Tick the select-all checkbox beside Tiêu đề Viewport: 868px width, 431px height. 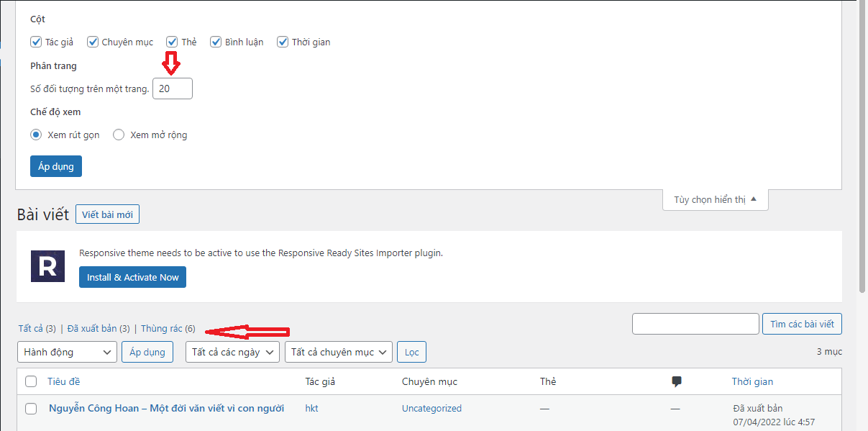[31, 382]
